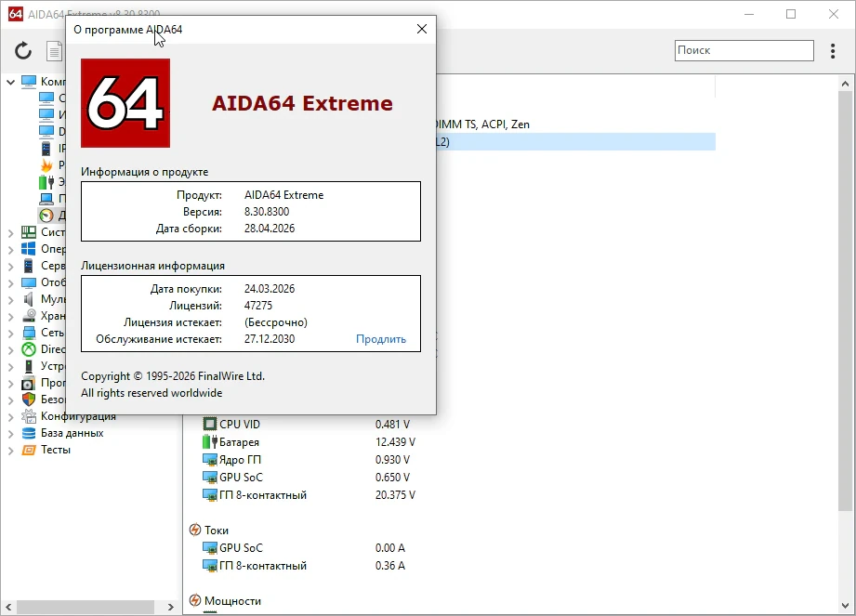Select the display monitor icon for Отображение
The height and width of the screenshot is (616, 856).
tap(29, 282)
